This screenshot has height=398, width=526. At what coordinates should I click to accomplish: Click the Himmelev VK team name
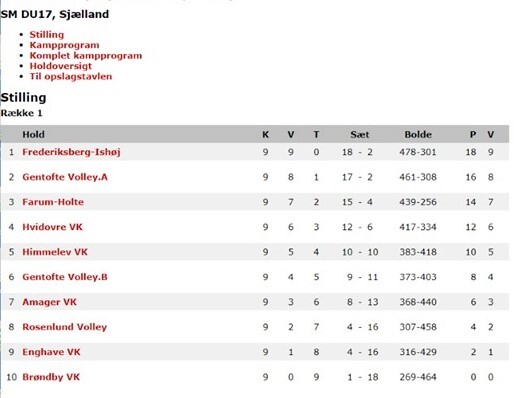pos(55,252)
